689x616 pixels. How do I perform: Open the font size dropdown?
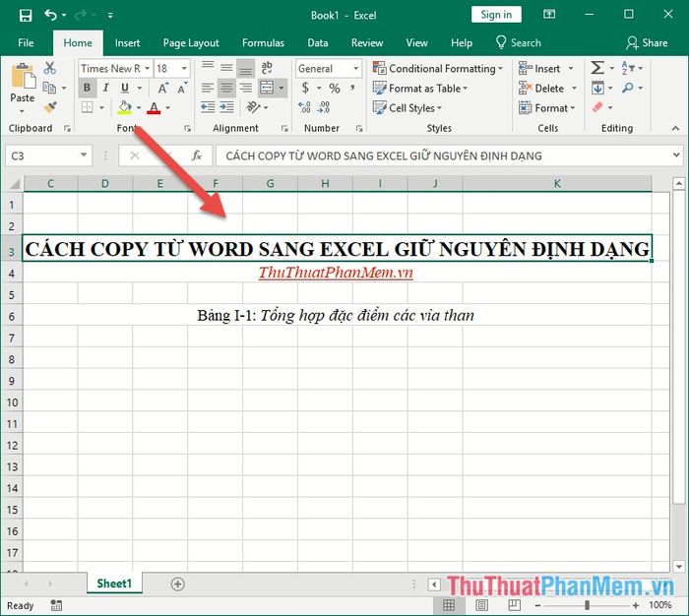pos(185,69)
